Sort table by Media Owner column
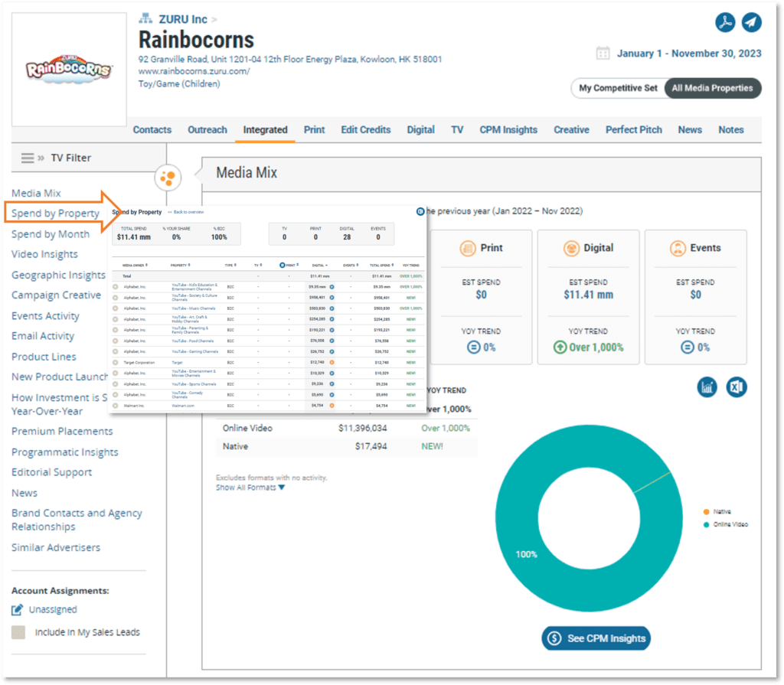Image resolution: width=784 pixels, height=685 pixels. point(135,266)
